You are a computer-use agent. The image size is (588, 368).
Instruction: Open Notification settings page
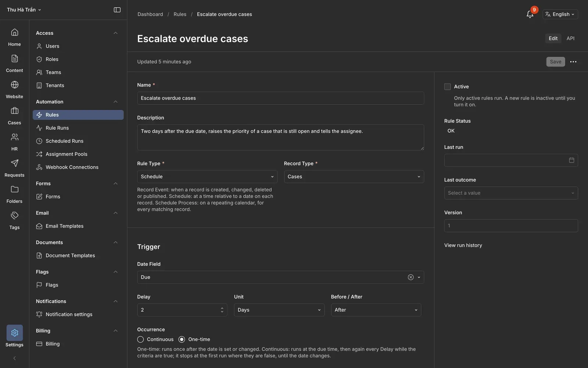coord(78,314)
